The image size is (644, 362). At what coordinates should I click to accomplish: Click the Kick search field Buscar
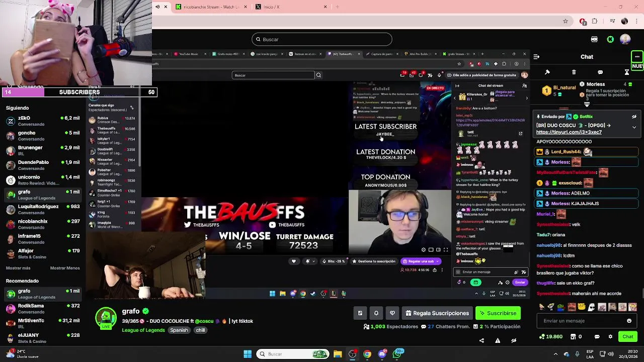[322, 39]
